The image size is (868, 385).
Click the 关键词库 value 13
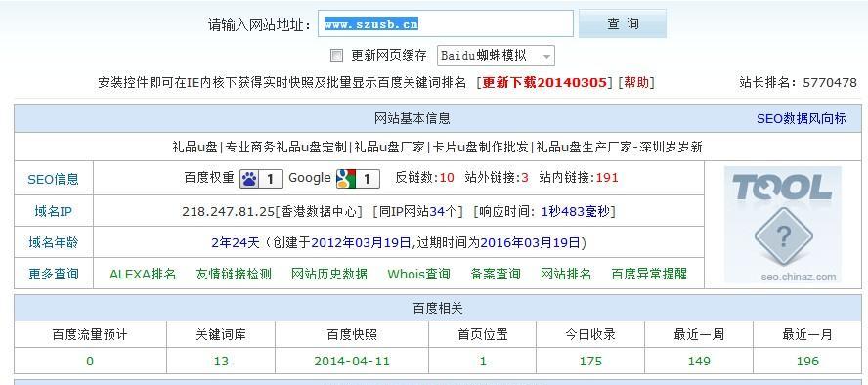[221, 362]
